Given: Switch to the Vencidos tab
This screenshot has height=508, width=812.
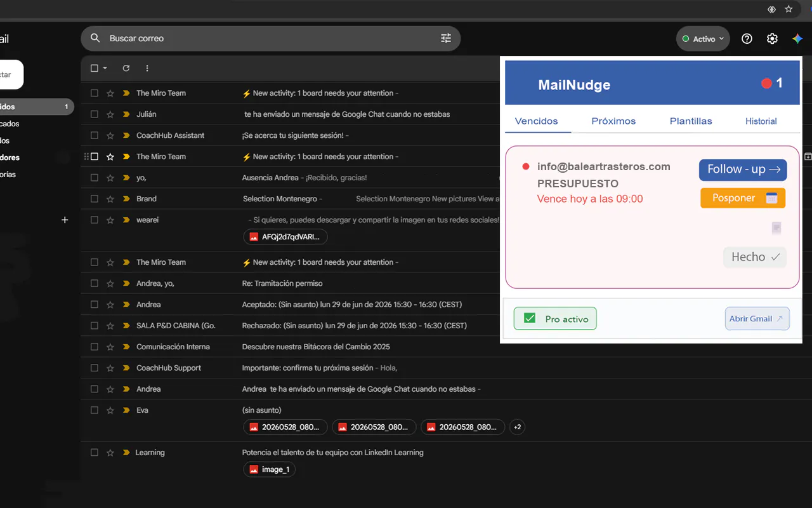Looking at the screenshot, I should tap(537, 121).
